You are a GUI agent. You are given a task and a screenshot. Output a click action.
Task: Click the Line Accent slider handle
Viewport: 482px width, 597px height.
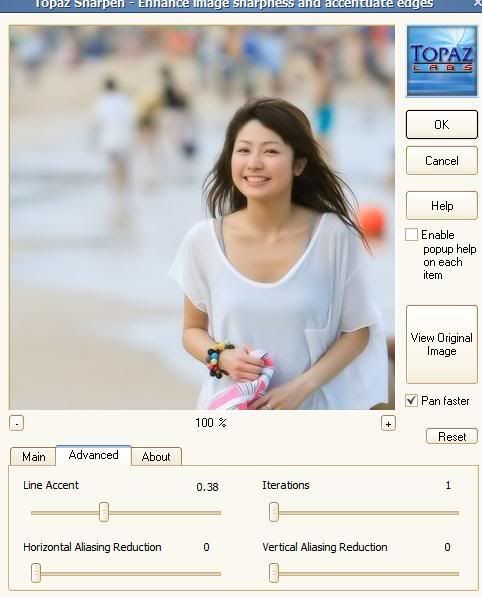tap(104, 512)
